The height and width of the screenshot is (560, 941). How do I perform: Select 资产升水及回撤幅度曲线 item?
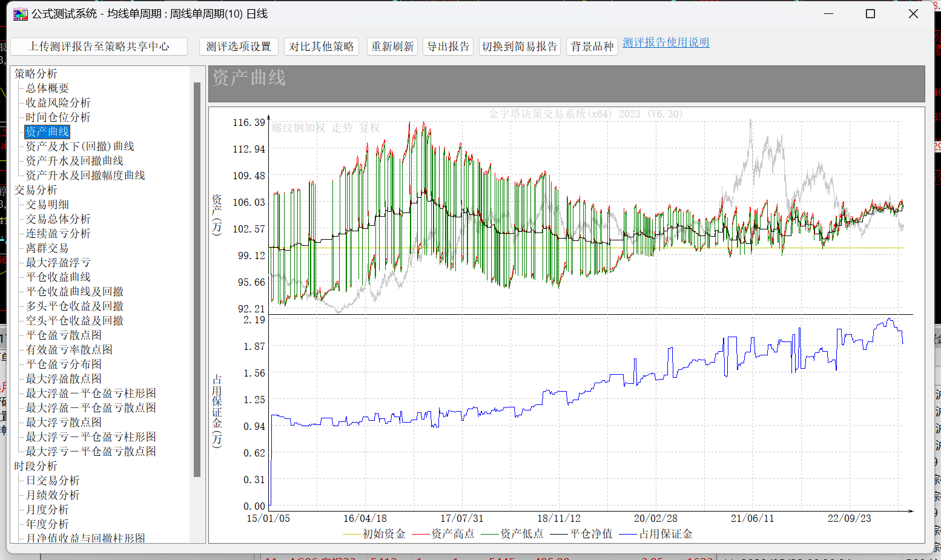click(x=85, y=176)
